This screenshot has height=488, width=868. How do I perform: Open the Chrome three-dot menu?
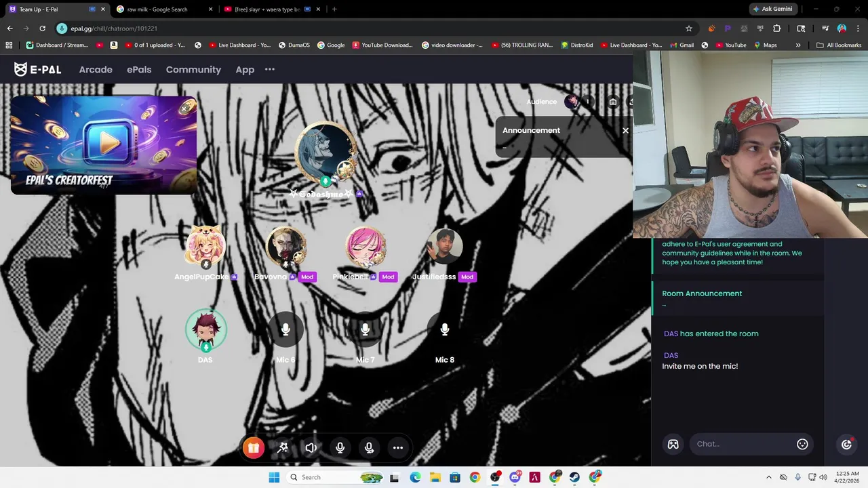[x=858, y=28]
